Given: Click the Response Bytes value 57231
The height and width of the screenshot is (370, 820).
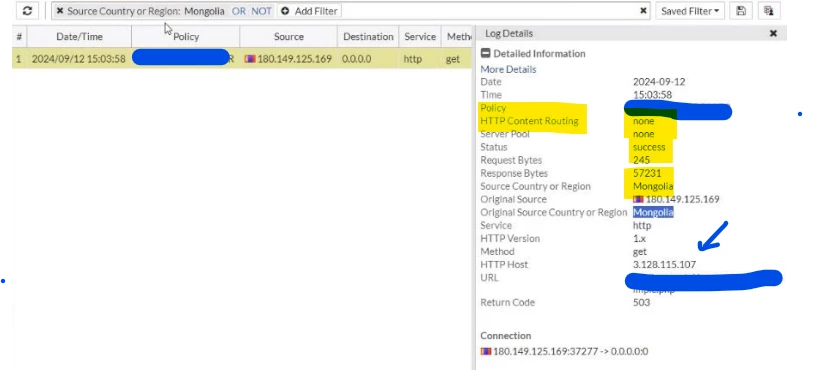Looking at the screenshot, I should [647, 174].
